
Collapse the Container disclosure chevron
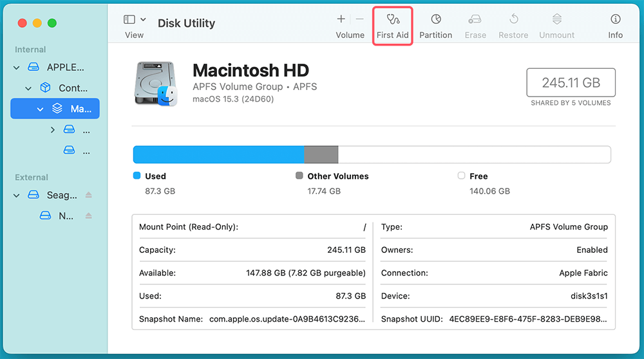point(28,88)
